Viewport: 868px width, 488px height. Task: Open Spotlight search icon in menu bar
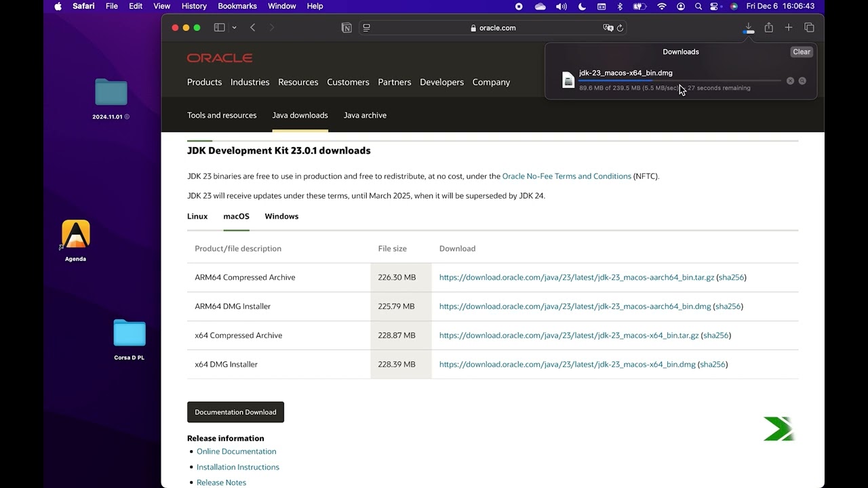698,6
